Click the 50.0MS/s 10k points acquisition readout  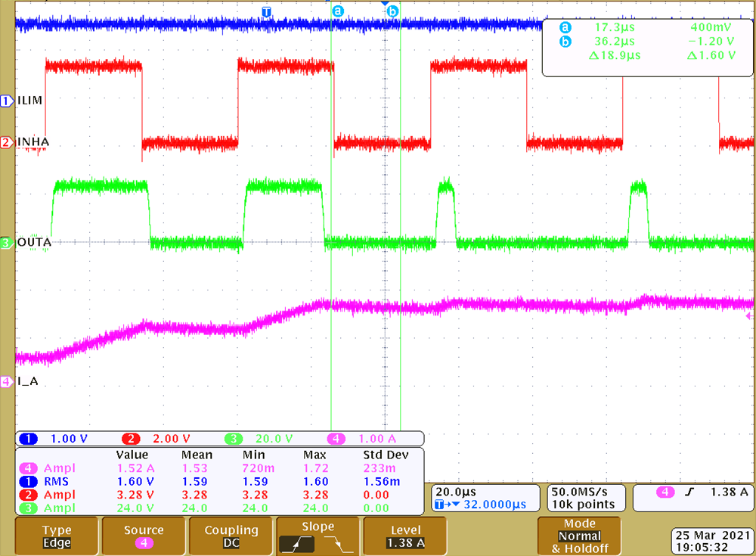(x=586, y=495)
